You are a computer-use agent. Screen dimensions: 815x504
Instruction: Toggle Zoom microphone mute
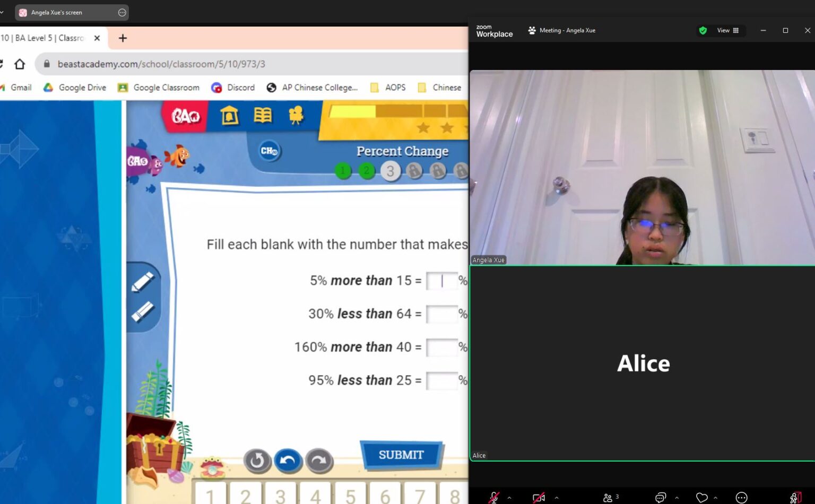493,498
